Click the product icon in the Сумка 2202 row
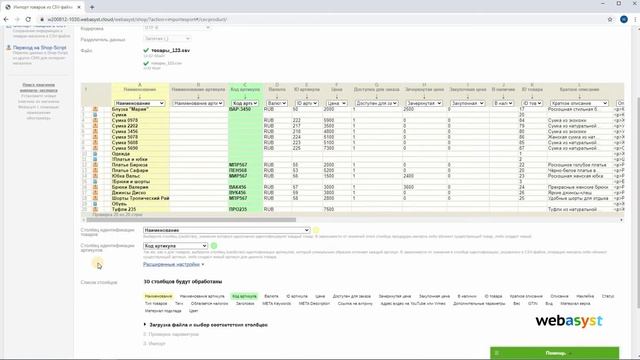The image size is (640, 360). [x=95, y=126]
